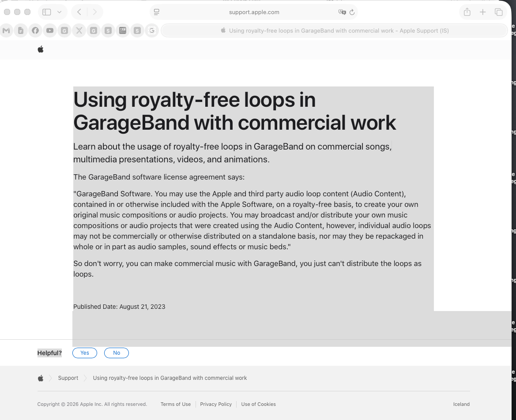The image size is (516, 420).
Task: Answer Yes to Helpful
Action: (x=85, y=353)
